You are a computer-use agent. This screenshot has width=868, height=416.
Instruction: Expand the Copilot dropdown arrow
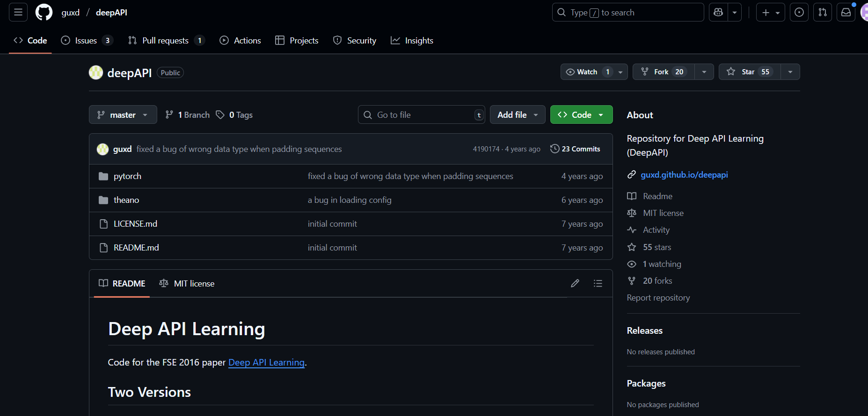735,13
